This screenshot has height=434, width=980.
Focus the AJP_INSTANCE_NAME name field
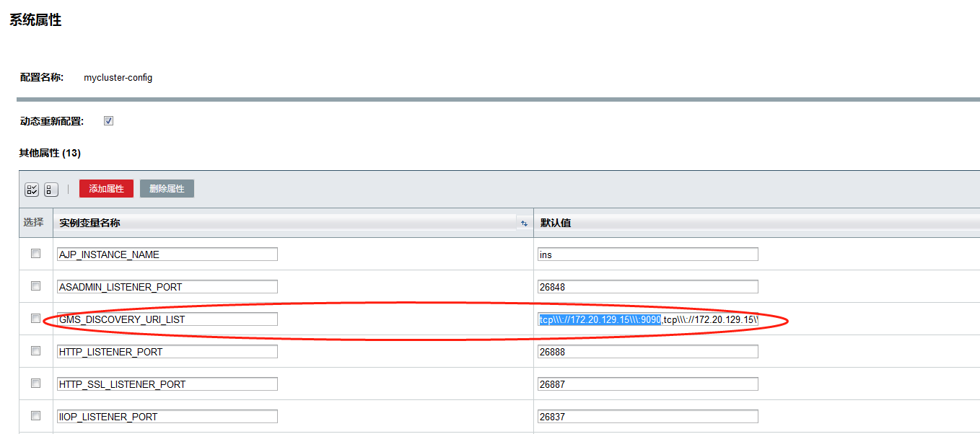(167, 254)
